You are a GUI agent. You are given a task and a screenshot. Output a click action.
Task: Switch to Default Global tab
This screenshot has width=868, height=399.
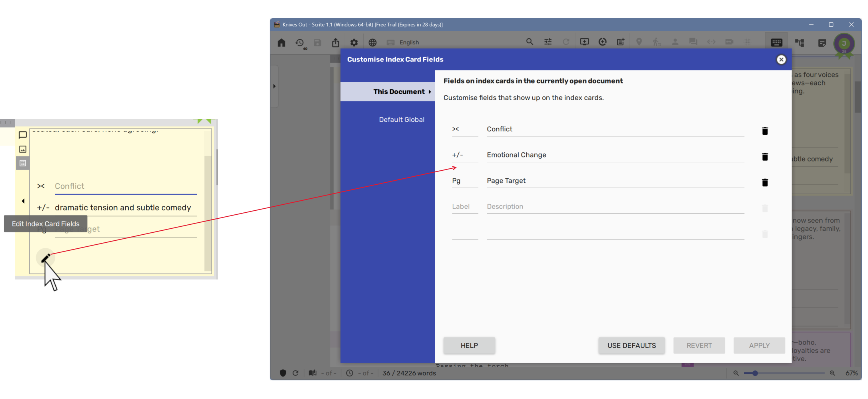click(401, 119)
